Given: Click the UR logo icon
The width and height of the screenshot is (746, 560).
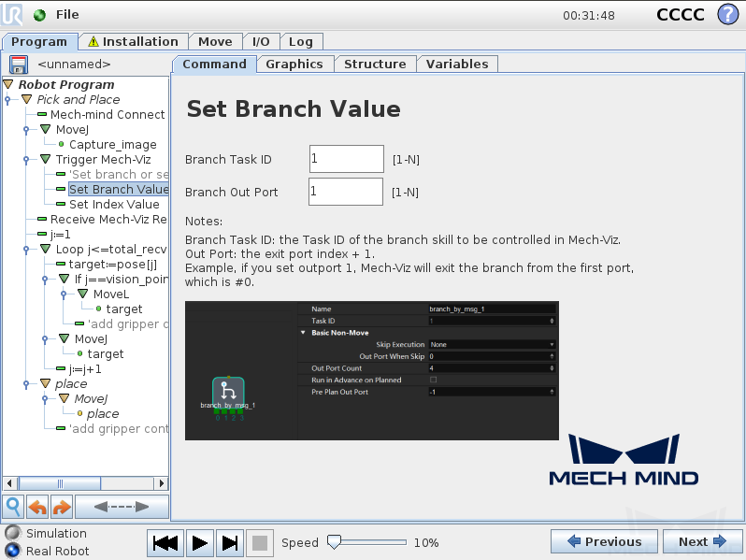Looking at the screenshot, I should pos(12,14).
